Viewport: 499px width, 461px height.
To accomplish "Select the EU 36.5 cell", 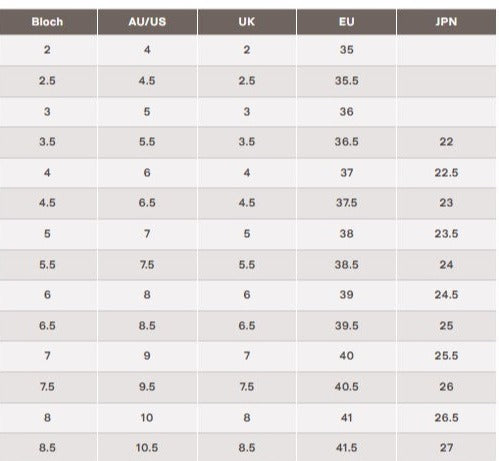I will click(x=346, y=142).
